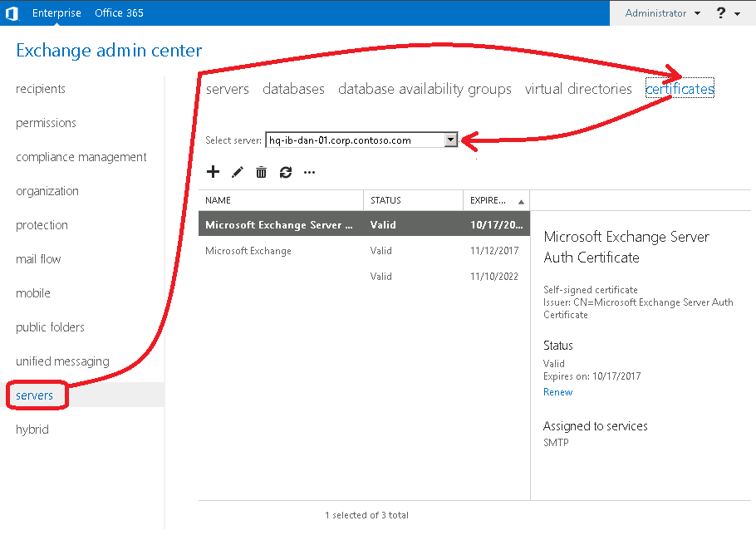Delete the selected certificate with trash icon
This screenshot has width=756, height=540.
coord(261,172)
